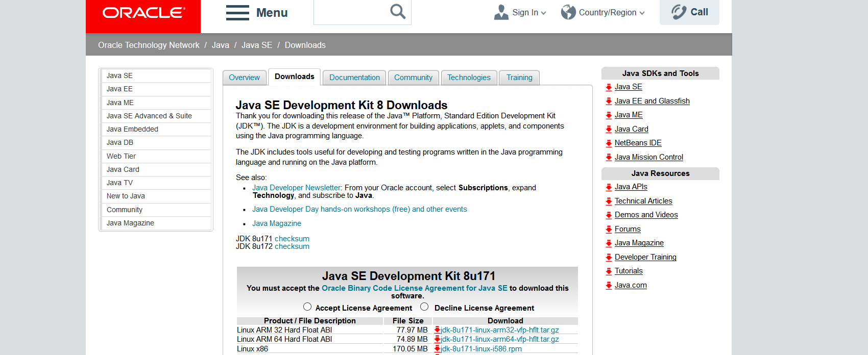Click download icon for arm32 tar.gz file
The height and width of the screenshot is (355, 868).
[x=437, y=330]
